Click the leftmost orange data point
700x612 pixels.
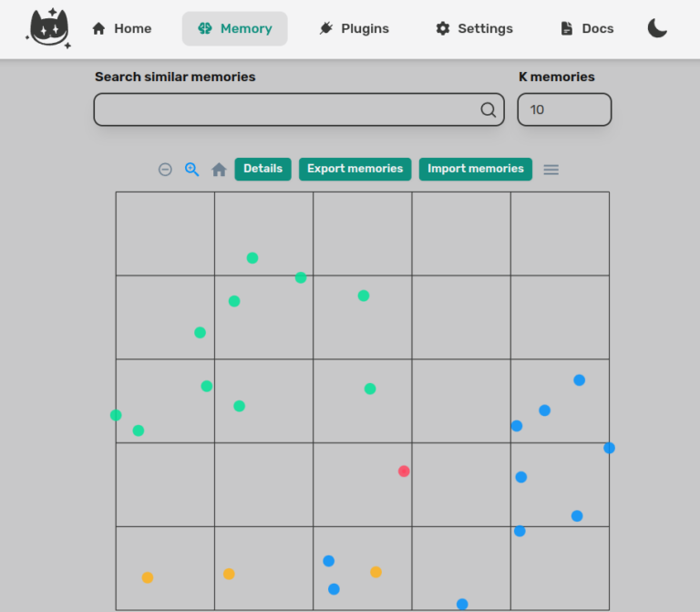pos(148,577)
